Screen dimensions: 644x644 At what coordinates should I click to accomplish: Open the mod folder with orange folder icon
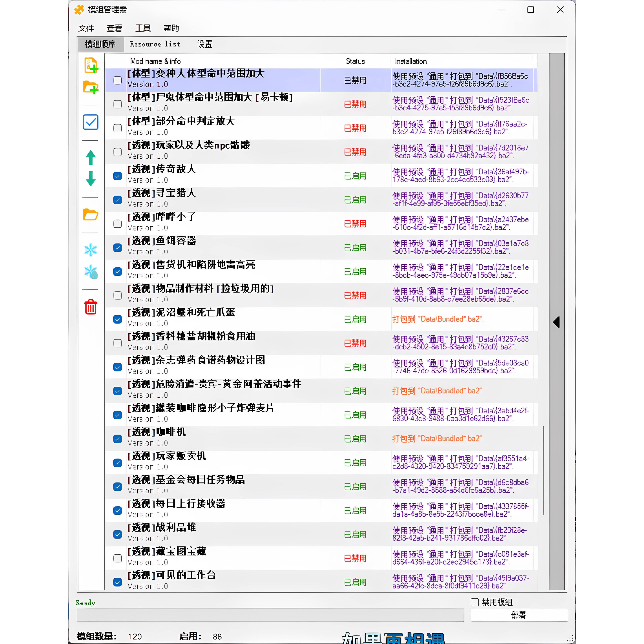(x=91, y=215)
